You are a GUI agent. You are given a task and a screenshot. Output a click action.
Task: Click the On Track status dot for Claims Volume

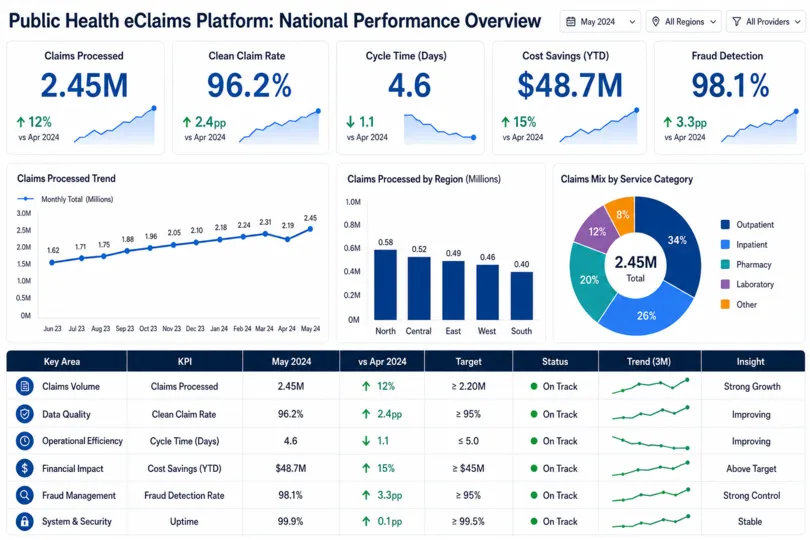[534, 386]
